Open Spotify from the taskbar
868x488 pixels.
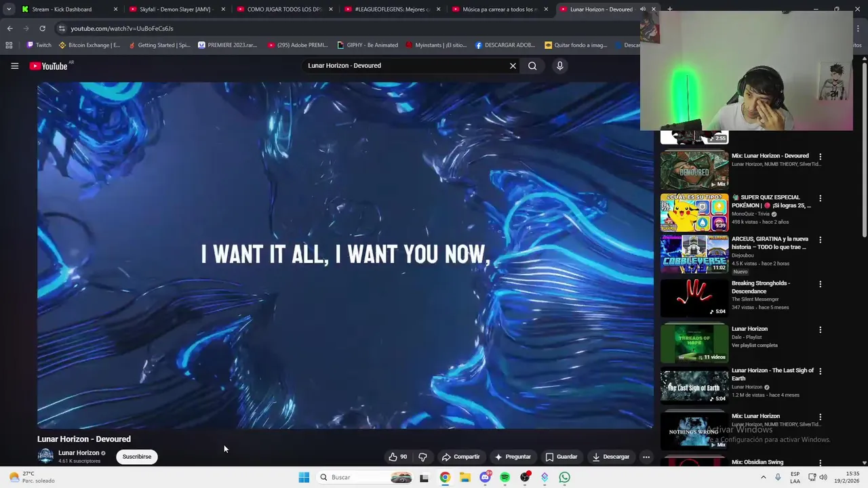[x=505, y=477]
